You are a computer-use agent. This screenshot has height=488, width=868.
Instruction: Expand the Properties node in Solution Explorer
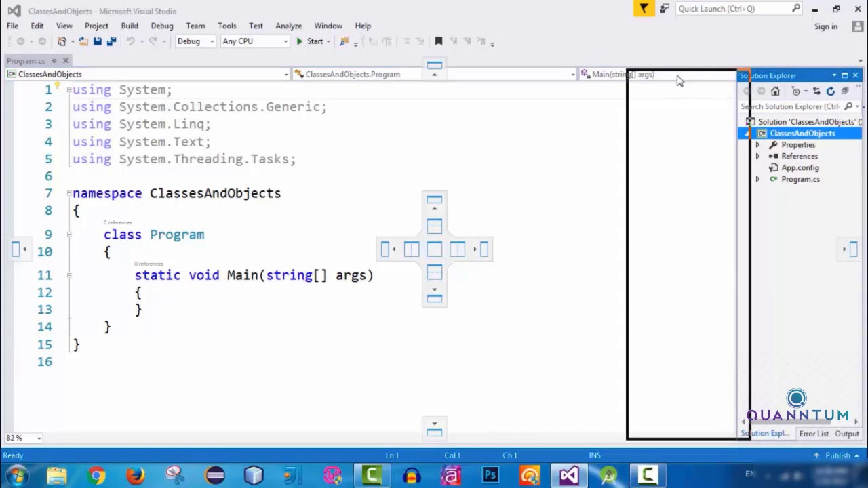coord(757,145)
